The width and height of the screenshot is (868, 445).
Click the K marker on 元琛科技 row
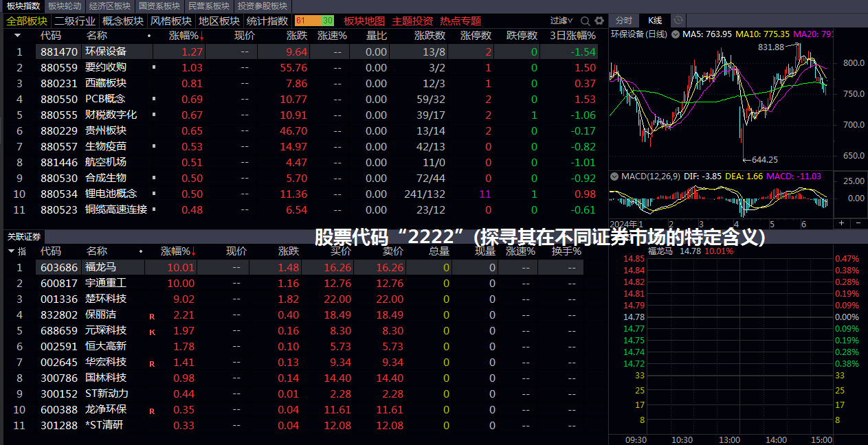point(152,332)
